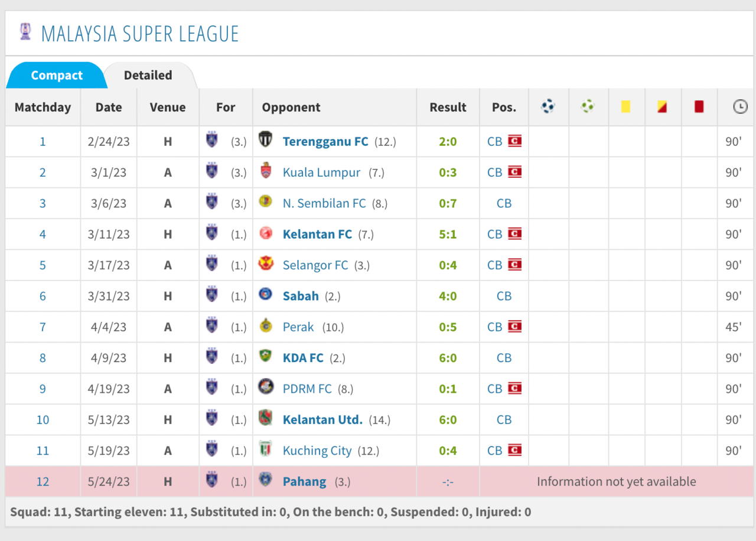Click the Malaysia Super League trophy logo
Image resolution: width=756 pixels, height=541 pixels.
25,32
